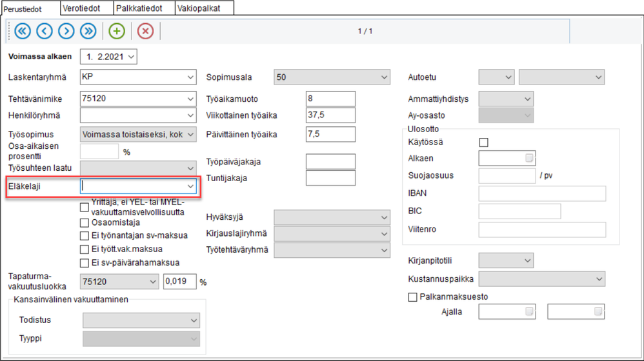Click the Päivittäinen työaika field
The width and height of the screenshot is (644, 361).
coord(330,134)
